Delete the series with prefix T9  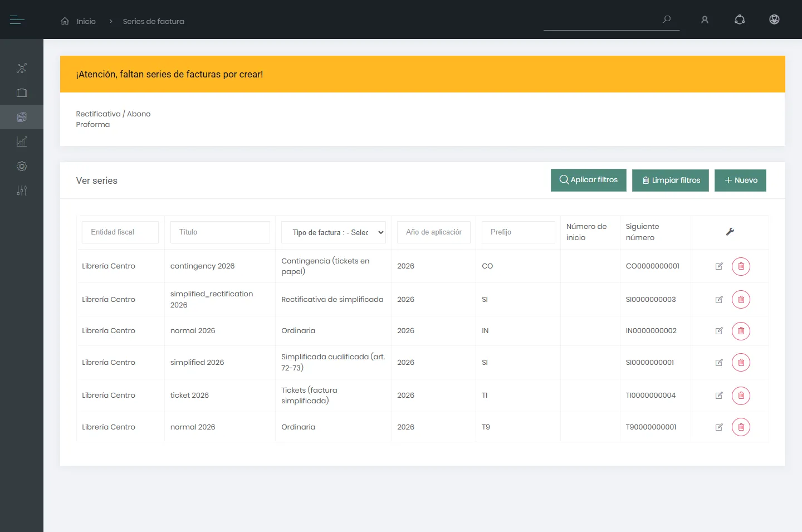[x=741, y=427]
